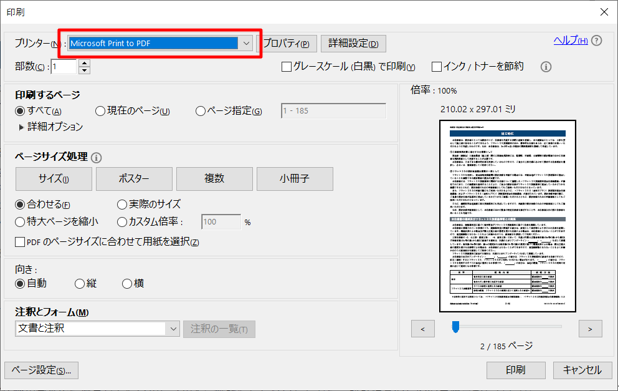This screenshot has height=391, width=619.
Task: Select the 合わせる radio button
Action: [20, 205]
